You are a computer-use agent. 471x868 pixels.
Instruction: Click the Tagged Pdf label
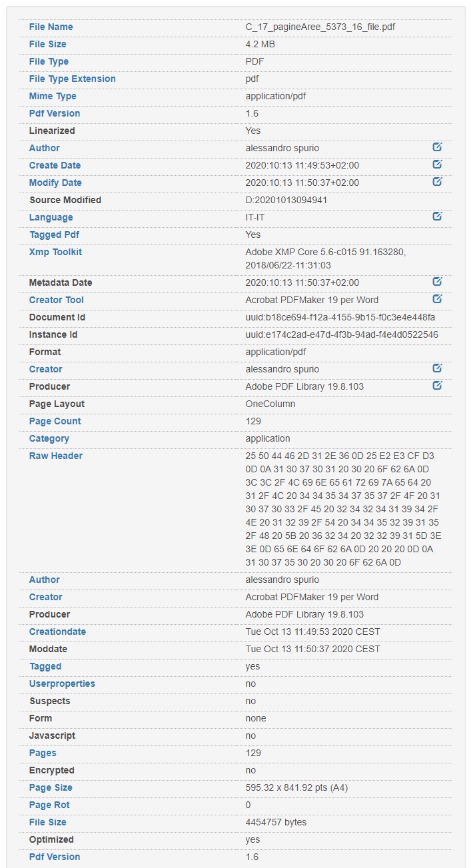(x=55, y=234)
